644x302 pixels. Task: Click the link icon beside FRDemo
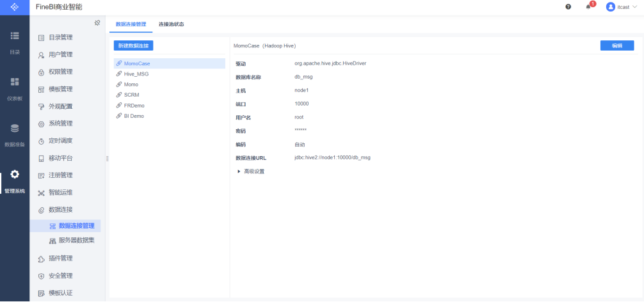pyautogui.click(x=118, y=106)
